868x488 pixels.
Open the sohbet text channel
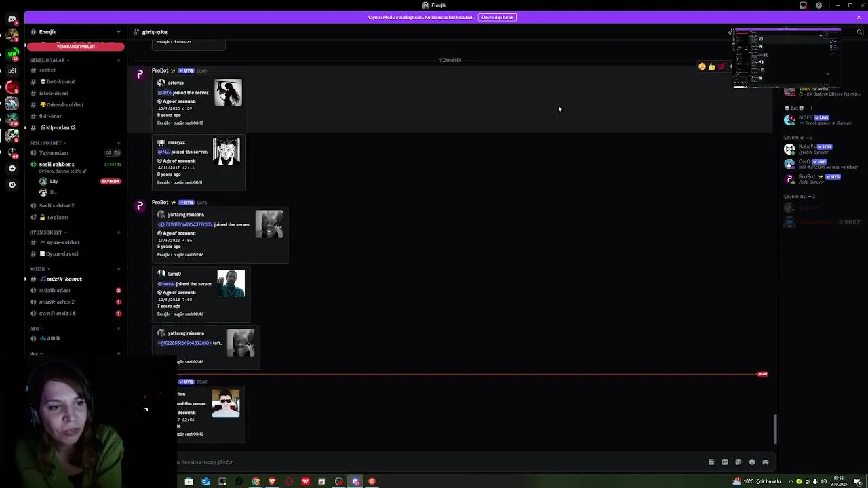tap(75, 70)
